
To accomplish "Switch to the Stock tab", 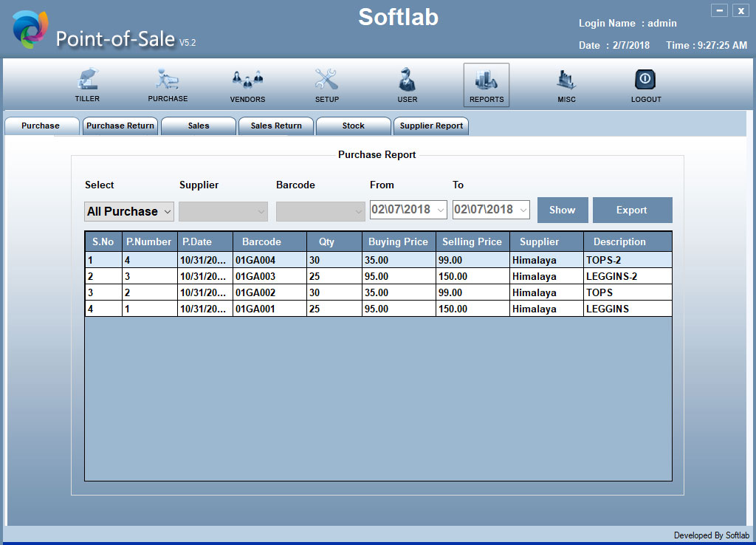I will click(353, 126).
